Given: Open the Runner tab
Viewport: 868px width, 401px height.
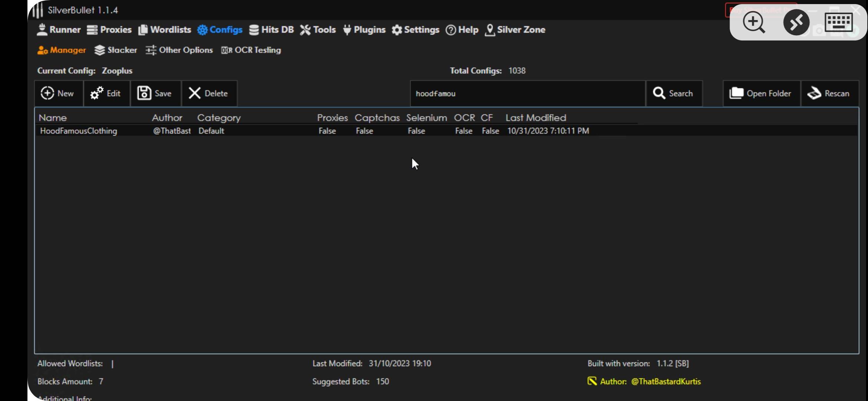Looking at the screenshot, I should [x=59, y=30].
